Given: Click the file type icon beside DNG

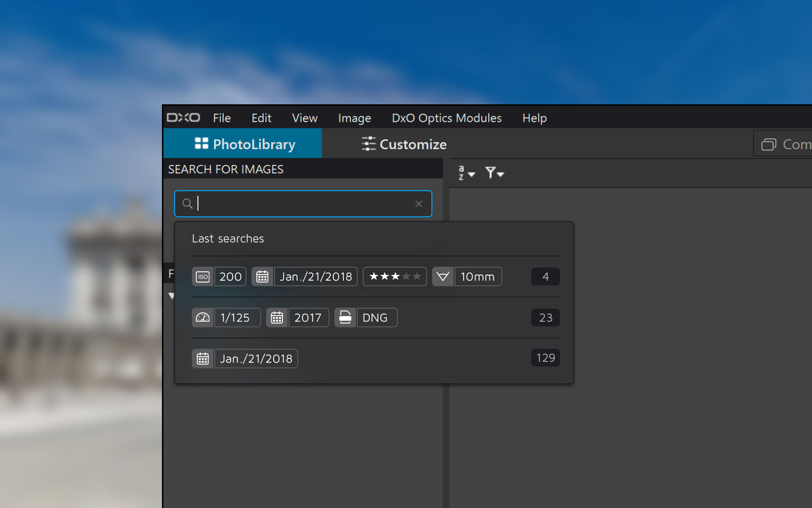Looking at the screenshot, I should pos(346,318).
